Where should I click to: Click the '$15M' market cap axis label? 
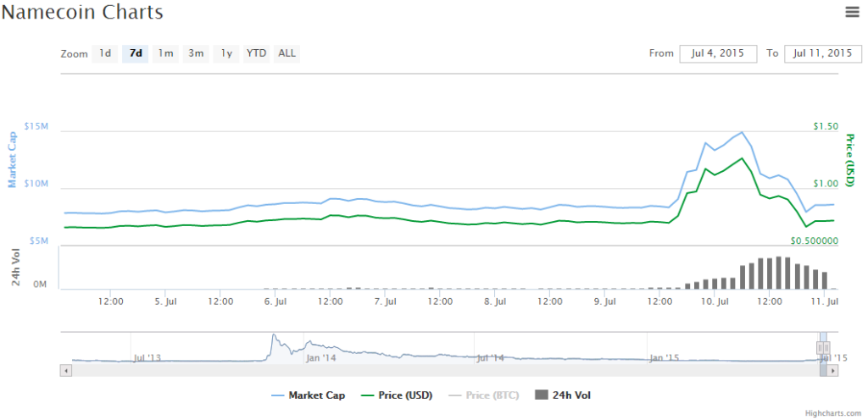[36, 126]
